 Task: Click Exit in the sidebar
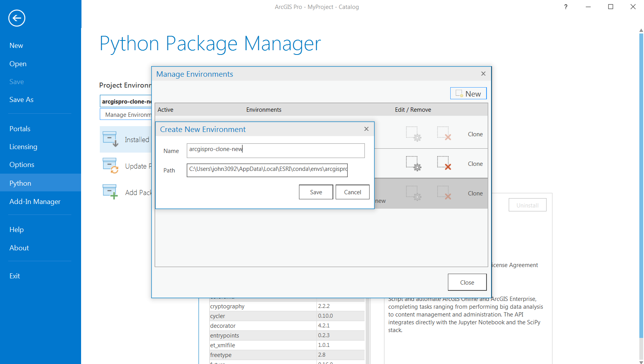point(15,276)
